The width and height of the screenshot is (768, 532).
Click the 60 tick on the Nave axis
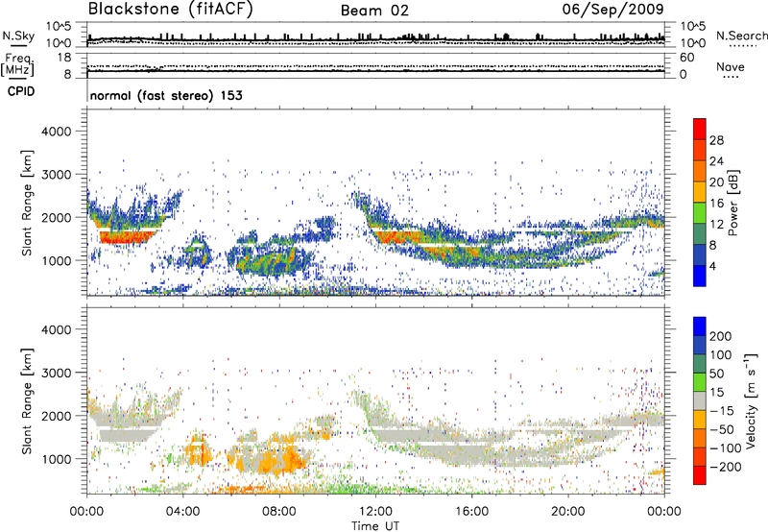(686, 58)
